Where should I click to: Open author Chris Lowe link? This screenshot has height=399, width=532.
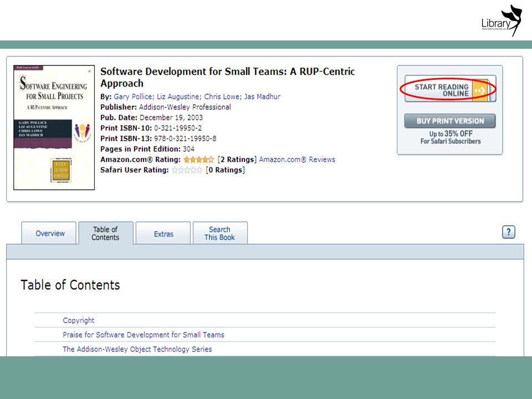pos(223,96)
